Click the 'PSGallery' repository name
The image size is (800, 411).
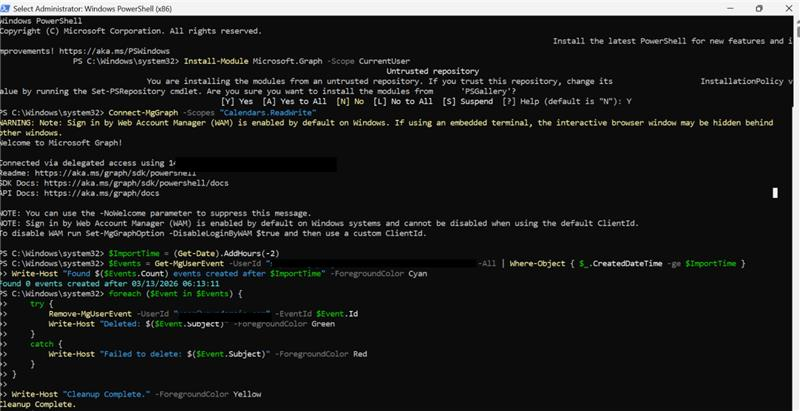pos(488,91)
